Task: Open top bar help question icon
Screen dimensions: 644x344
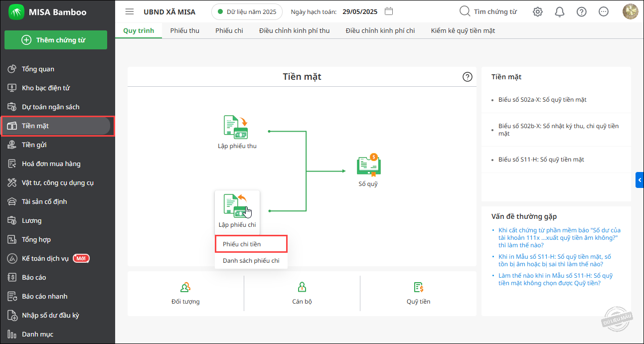Action: point(581,12)
